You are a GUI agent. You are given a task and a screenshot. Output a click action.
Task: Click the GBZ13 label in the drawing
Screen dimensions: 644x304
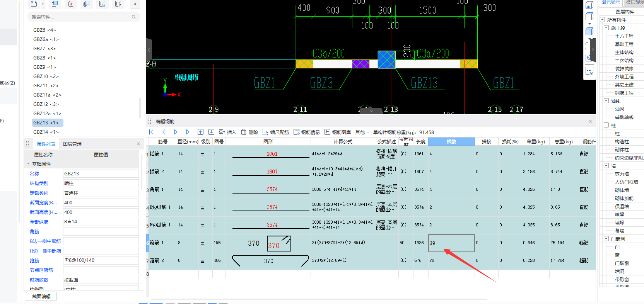coord(424,83)
